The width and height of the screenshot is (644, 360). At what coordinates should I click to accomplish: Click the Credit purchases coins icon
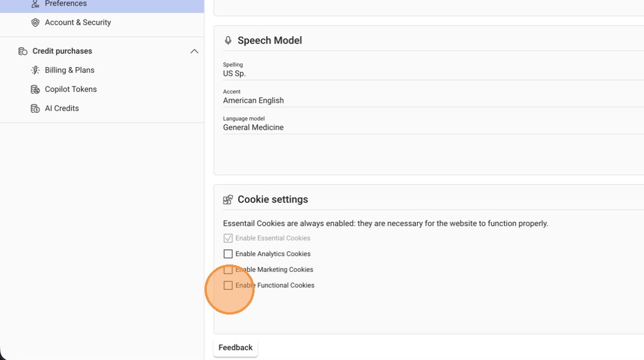click(x=23, y=51)
